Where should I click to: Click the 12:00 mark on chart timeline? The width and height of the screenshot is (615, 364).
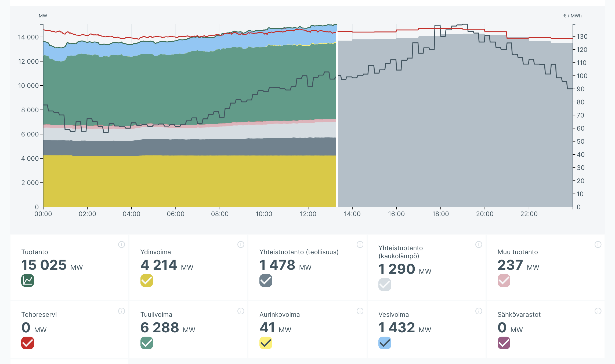[308, 214]
